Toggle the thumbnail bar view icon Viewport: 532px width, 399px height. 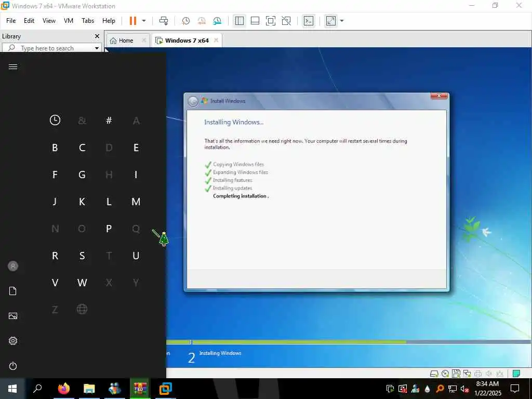click(255, 21)
